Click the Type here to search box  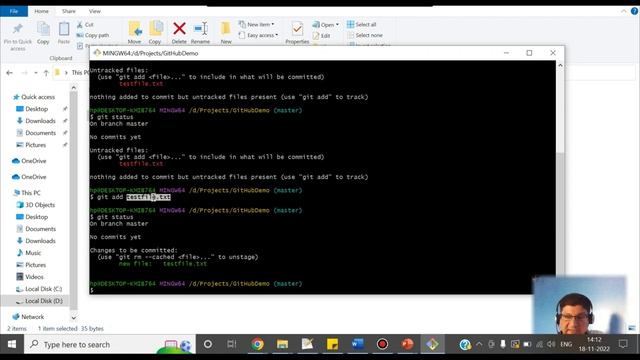pyautogui.click(x=110, y=344)
